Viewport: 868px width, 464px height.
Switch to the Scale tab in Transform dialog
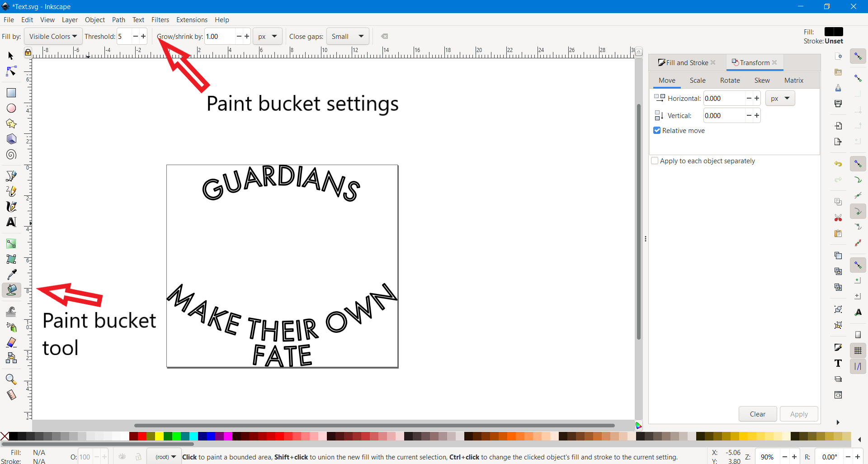pos(698,80)
